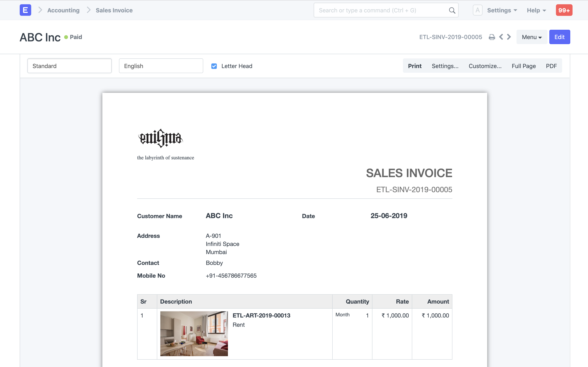The height and width of the screenshot is (367, 588).
Task: Check the Letter Head option
Action: (x=214, y=66)
